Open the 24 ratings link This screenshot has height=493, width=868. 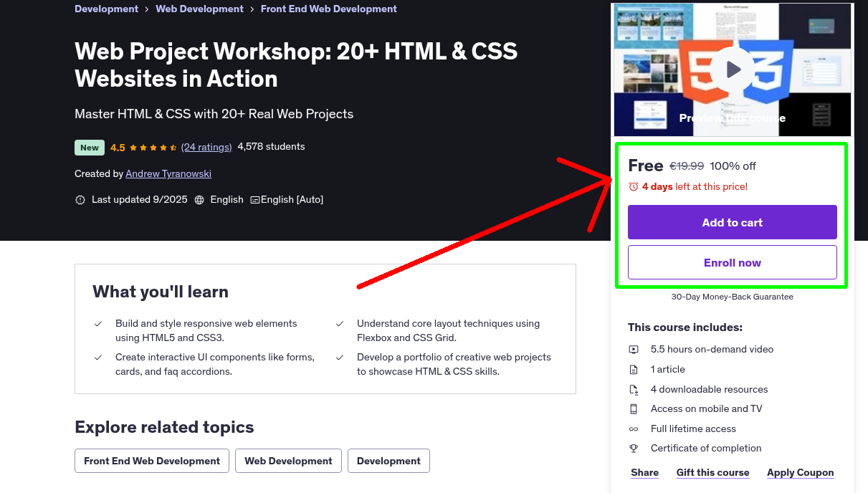pos(206,147)
